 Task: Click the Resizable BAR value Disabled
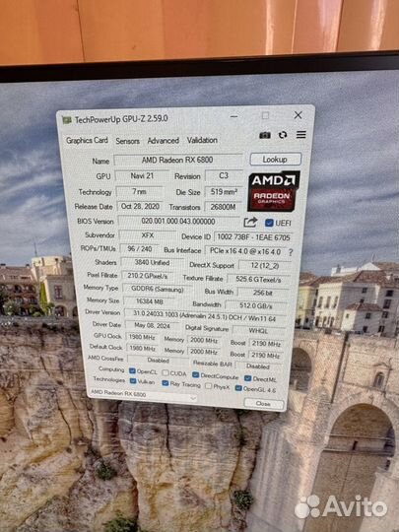point(258,366)
